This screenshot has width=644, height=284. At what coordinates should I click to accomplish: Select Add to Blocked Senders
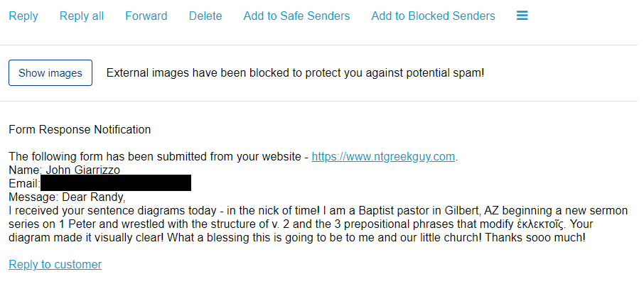click(433, 16)
